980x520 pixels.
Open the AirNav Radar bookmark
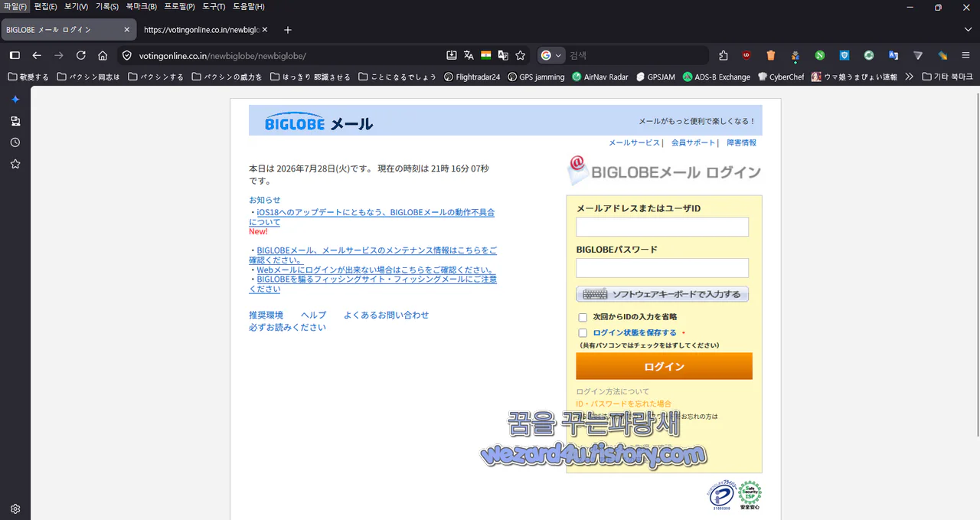(599, 77)
